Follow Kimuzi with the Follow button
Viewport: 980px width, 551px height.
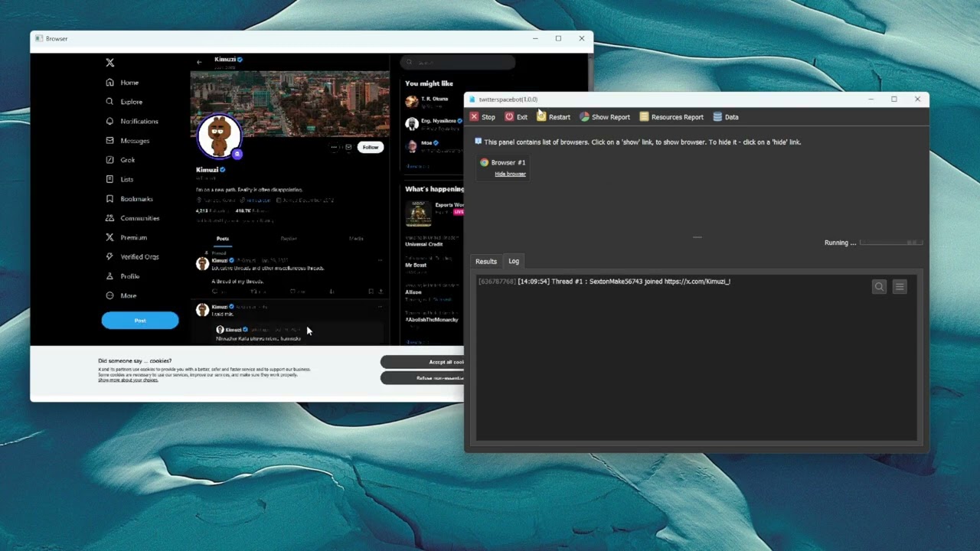coord(371,147)
